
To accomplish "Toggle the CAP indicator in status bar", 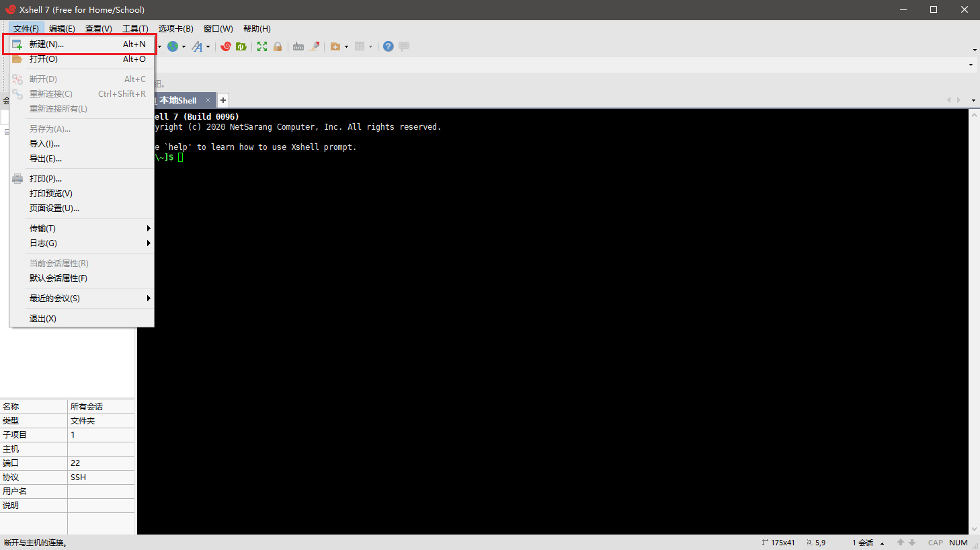I will tap(935, 542).
